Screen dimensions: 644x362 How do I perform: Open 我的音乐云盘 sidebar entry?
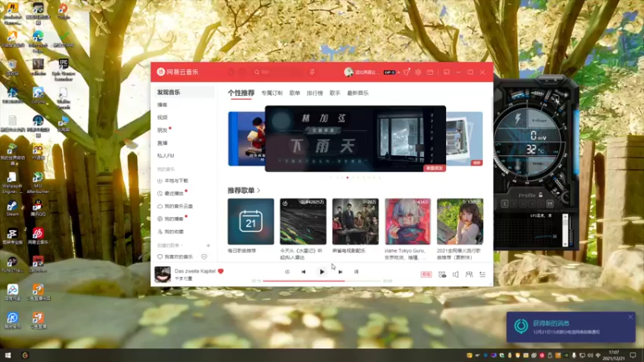(175, 206)
